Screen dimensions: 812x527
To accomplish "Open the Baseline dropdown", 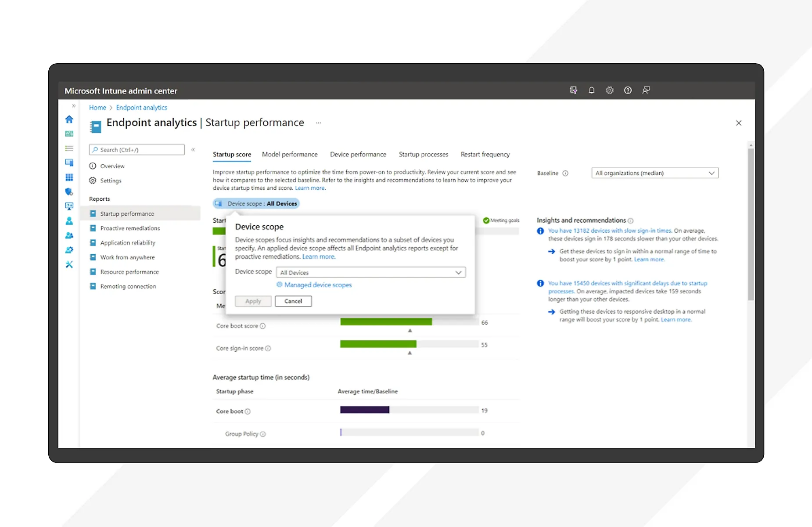I will click(x=655, y=173).
